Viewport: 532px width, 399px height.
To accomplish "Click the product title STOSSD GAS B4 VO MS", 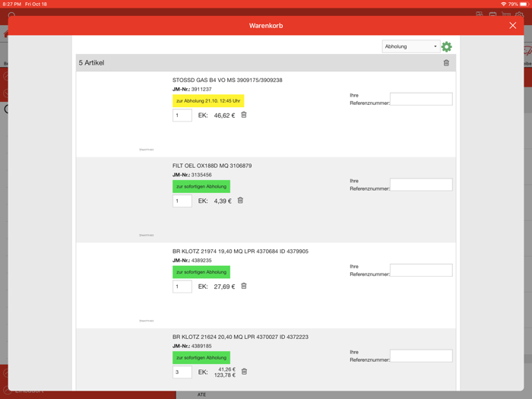I will (227, 80).
